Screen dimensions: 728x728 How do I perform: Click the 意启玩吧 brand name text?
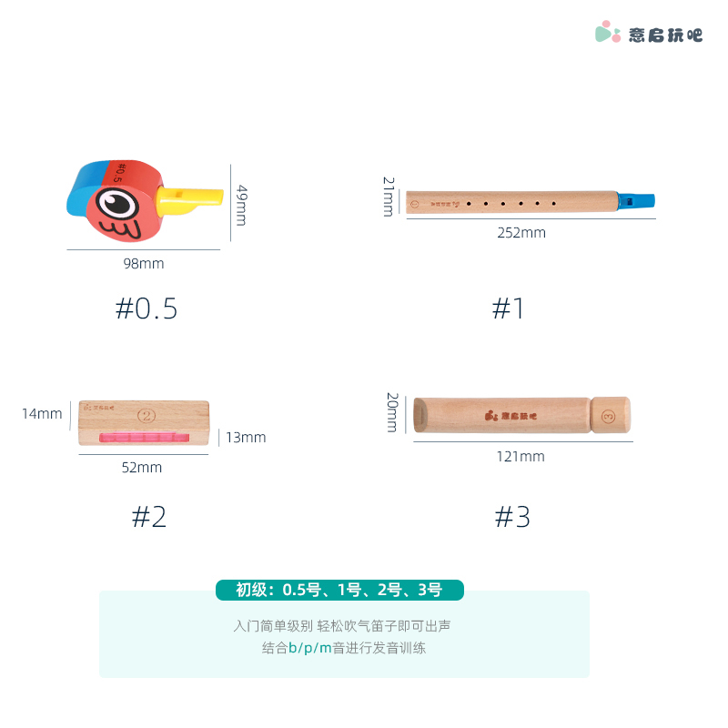coord(665,35)
